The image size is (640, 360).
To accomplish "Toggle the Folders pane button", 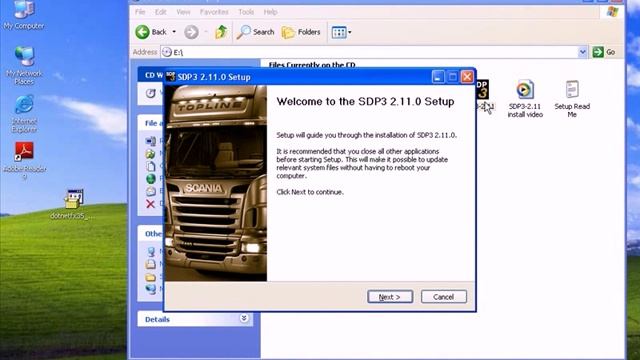I will (x=301, y=32).
